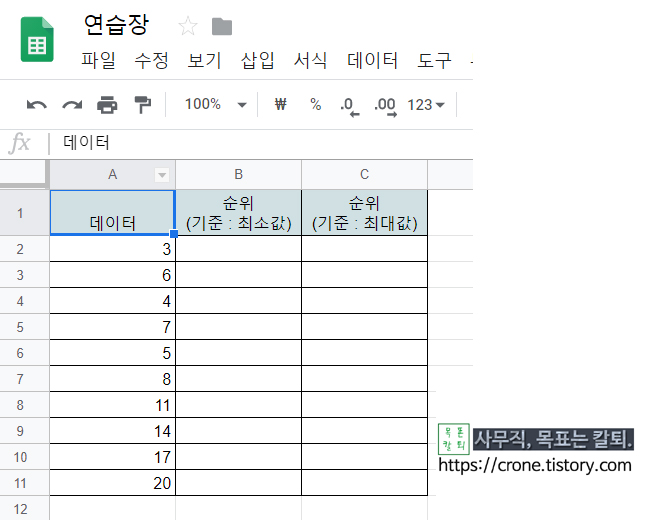
Task: Format as percent
Action: point(316,104)
